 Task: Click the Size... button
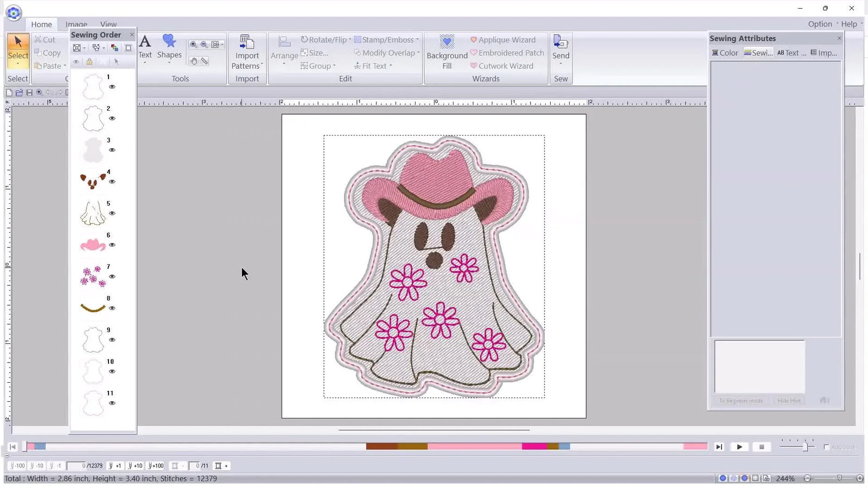(315, 53)
